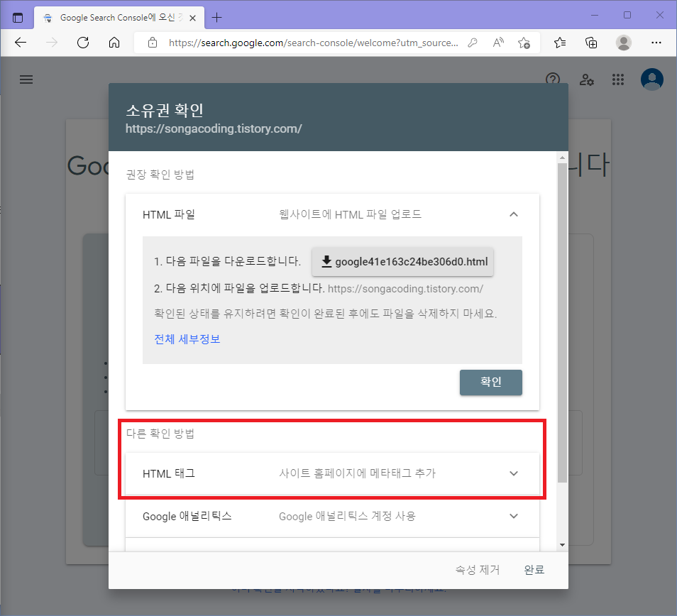Image resolution: width=677 pixels, height=616 pixels.
Task: Open the Favorites list icon
Action: pos(560,43)
